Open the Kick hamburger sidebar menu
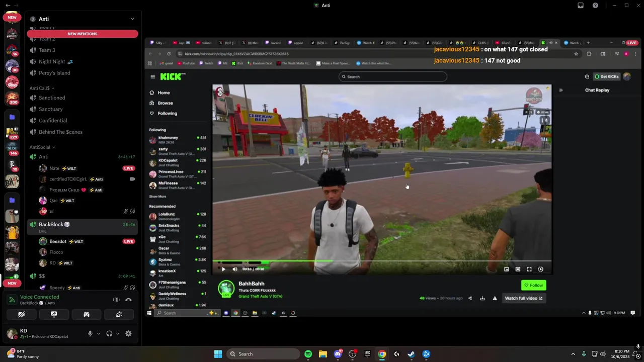Viewport: 644px width, 362px height. pos(152,76)
